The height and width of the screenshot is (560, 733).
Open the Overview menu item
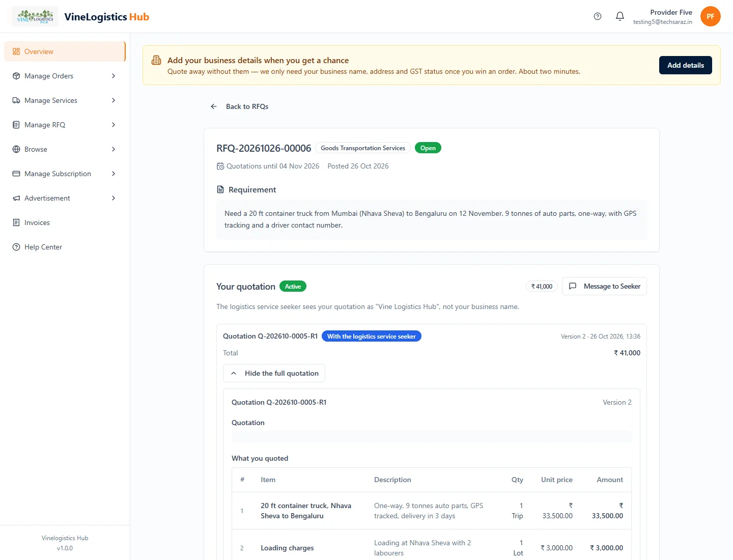click(x=65, y=51)
